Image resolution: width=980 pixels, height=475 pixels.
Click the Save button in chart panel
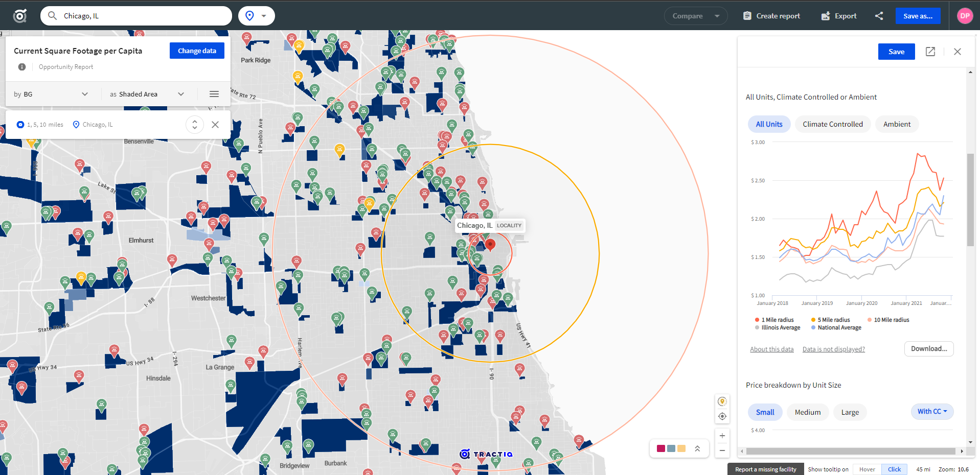(896, 52)
